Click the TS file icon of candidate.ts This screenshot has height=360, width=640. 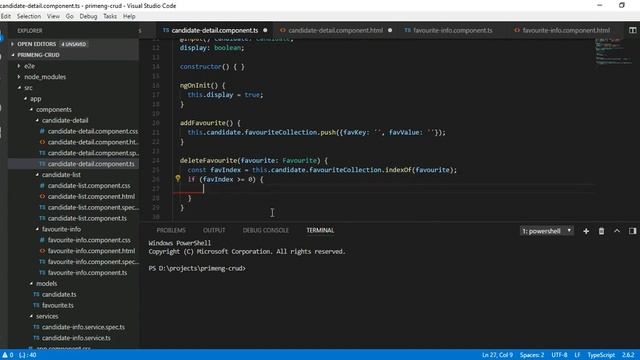pos(36,294)
